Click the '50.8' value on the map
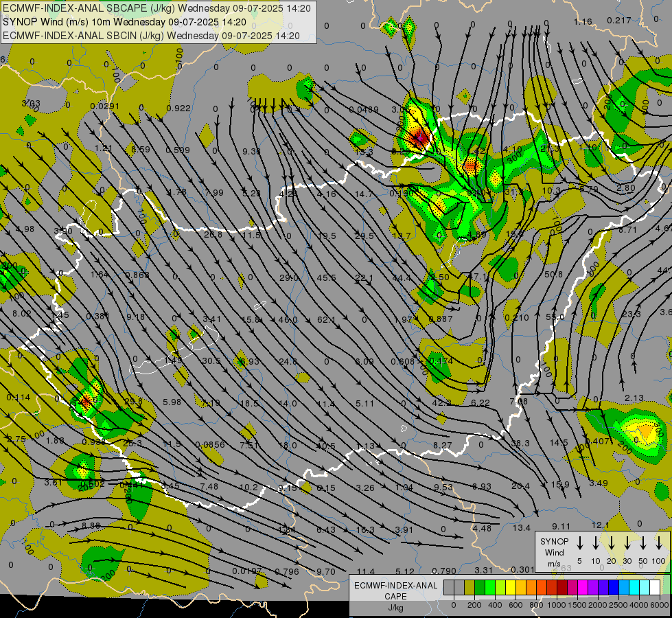The height and width of the screenshot is (618, 672). pyautogui.click(x=553, y=274)
